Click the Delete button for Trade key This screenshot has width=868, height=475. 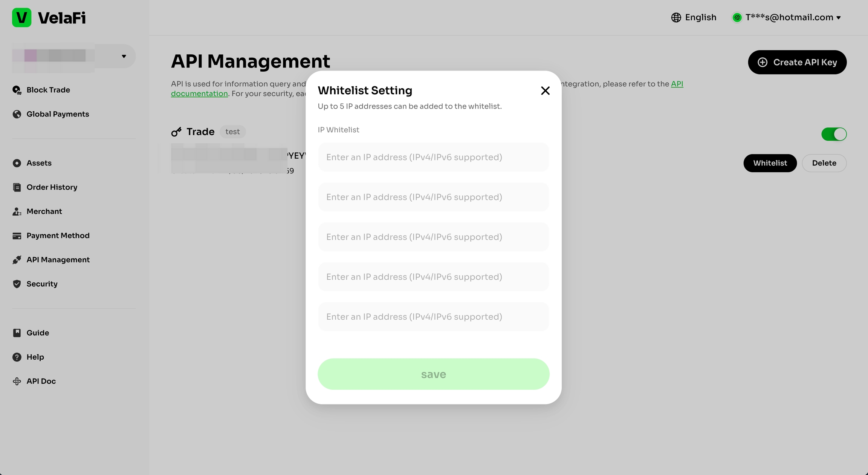(x=824, y=163)
